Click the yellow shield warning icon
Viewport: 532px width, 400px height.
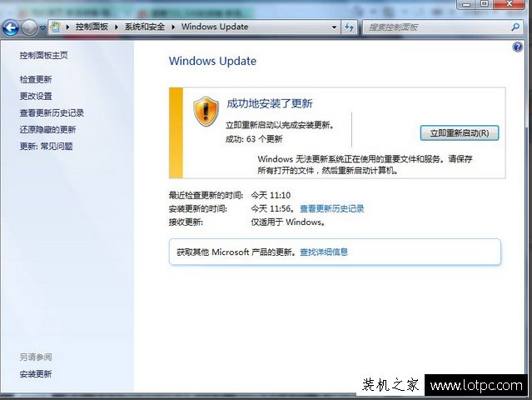point(206,111)
